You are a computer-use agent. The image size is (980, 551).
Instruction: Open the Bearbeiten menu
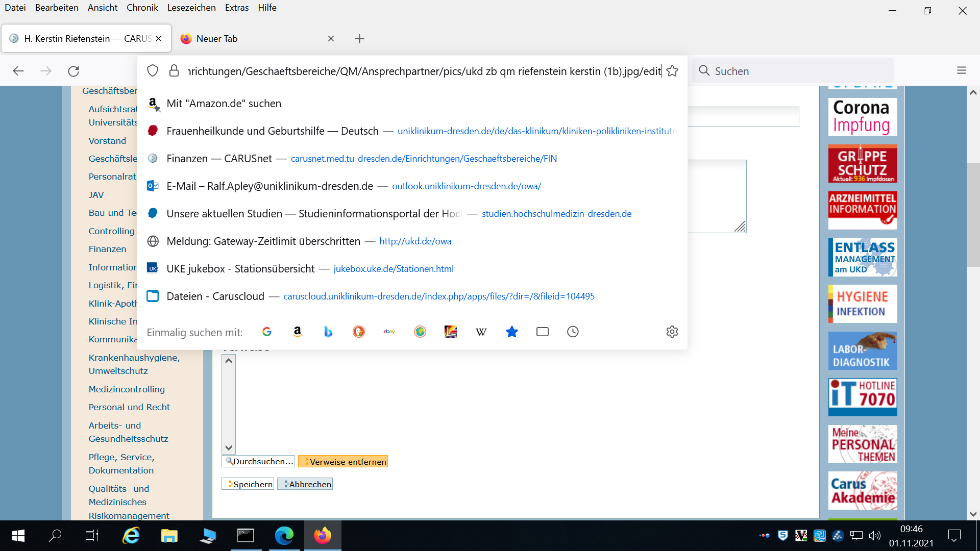(57, 8)
